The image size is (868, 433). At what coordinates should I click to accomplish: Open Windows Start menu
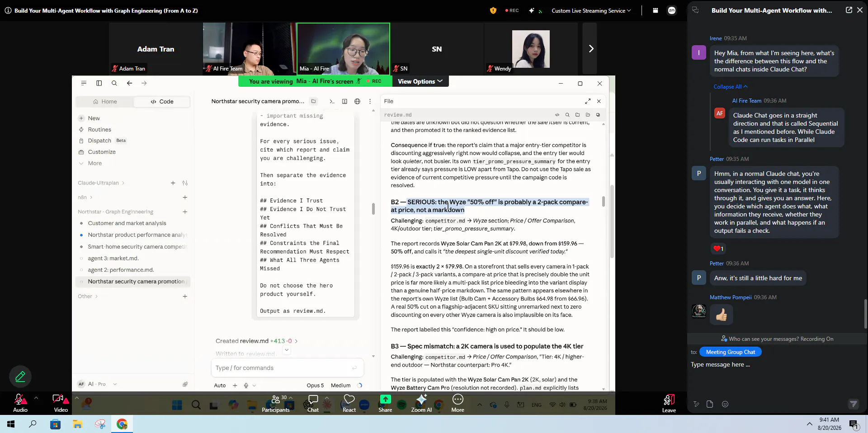pyautogui.click(x=11, y=424)
